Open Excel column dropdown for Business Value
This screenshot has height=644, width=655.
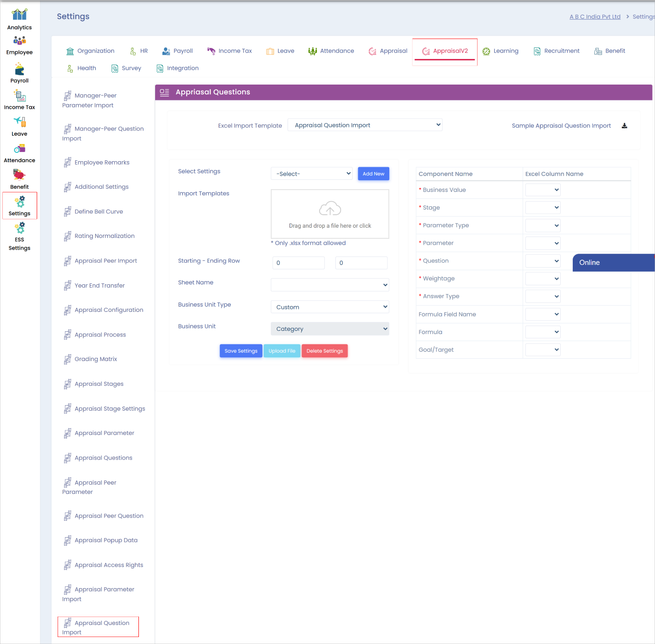543,190
